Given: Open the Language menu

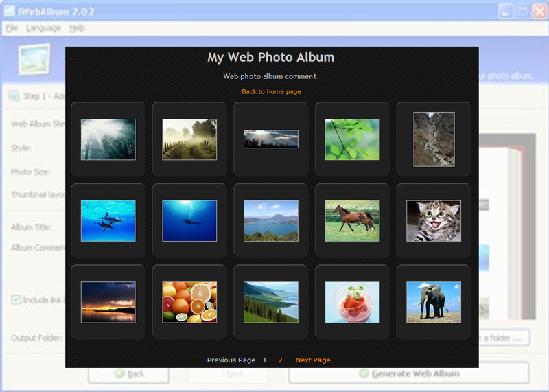Looking at the screenshot, I should click(43, 28).
